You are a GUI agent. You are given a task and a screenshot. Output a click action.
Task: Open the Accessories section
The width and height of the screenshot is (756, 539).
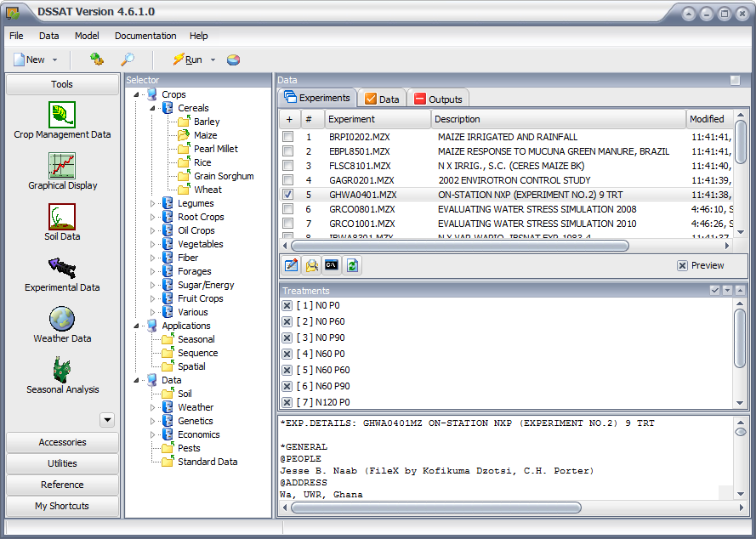tap(62, 442)
